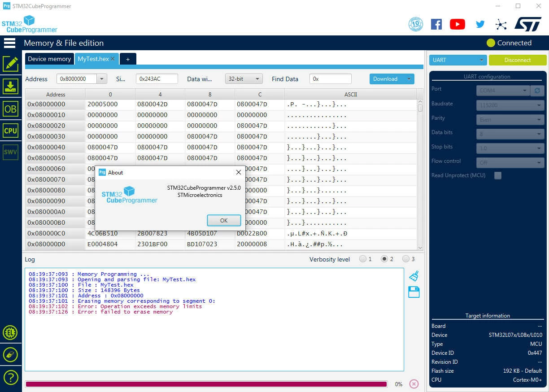Select cell BD107023
This screenshot has height=392, width=549.
pyautogui.click(x=210, y=244)
